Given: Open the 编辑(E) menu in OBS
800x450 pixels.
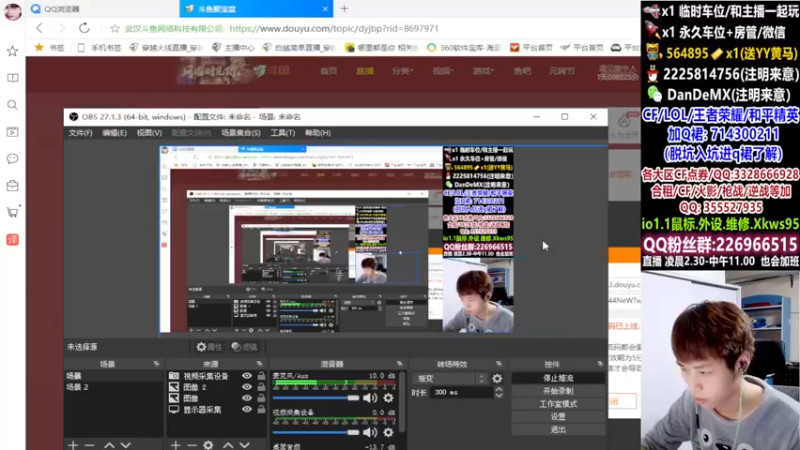Looking at the screenshot, I should [x=114, y=133].
